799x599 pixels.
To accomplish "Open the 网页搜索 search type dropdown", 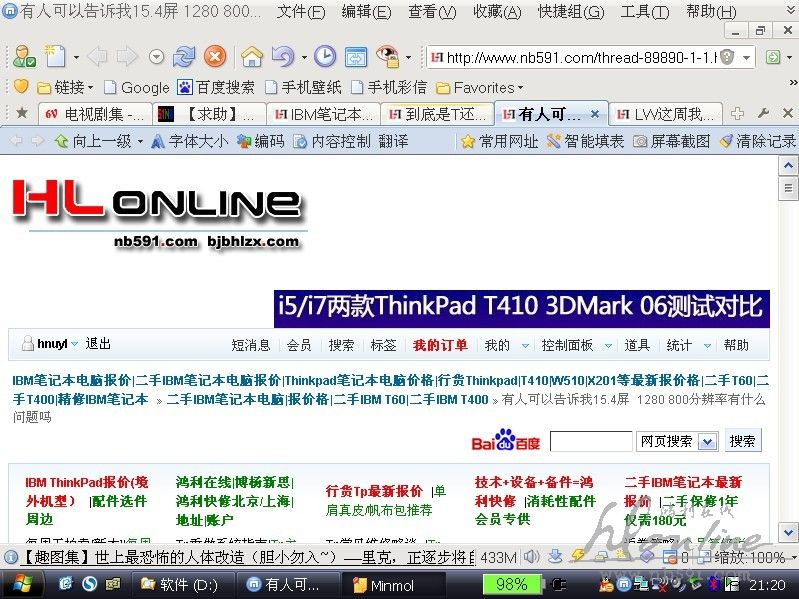I will click(708, 441).
